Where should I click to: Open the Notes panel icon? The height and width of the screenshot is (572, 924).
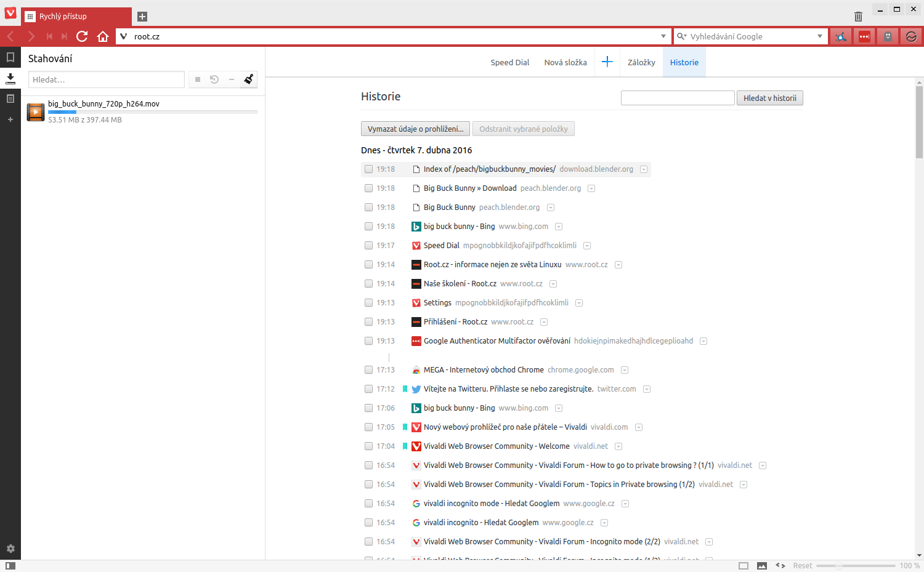click(10, 99)
